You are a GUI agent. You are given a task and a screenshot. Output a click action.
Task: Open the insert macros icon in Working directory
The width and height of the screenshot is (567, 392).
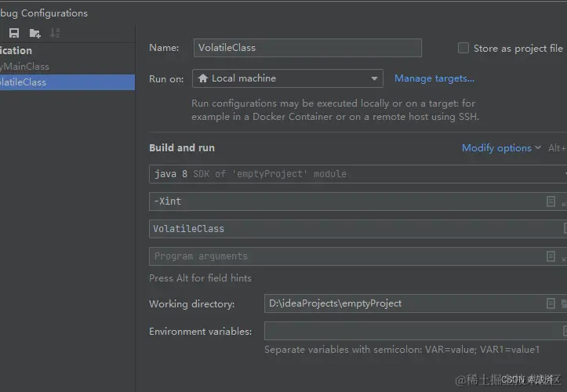tap(551, 303)
